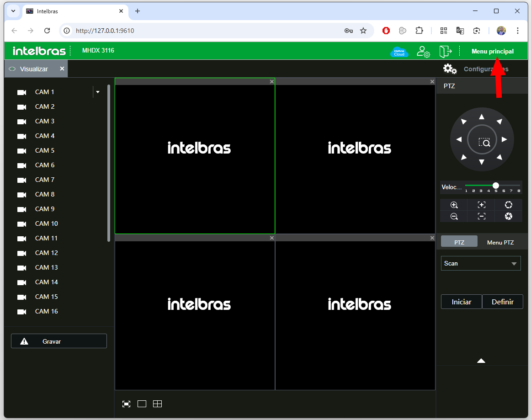
Task: Collapse the PTZ panel with up arrow
Action: [481, 361]
